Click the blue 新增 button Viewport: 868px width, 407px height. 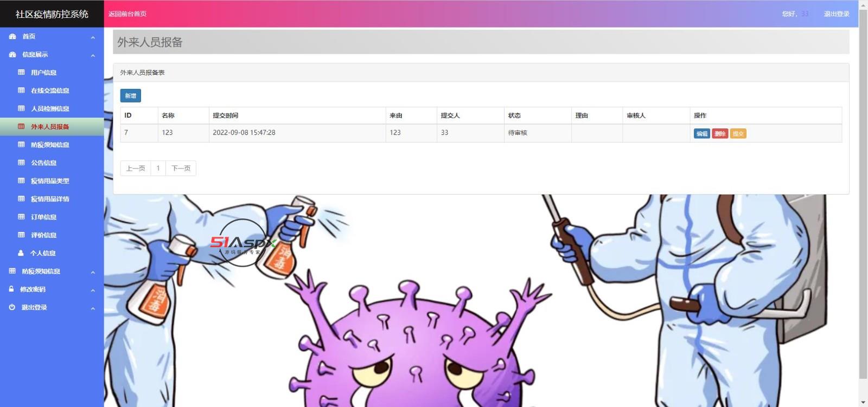131,96
